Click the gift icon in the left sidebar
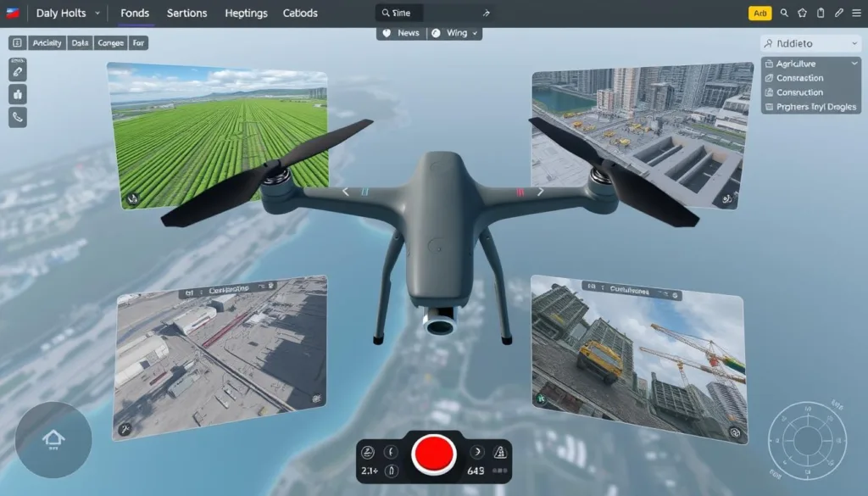The width and height of the screenshot is (868, 496). [x=18, y=94]
